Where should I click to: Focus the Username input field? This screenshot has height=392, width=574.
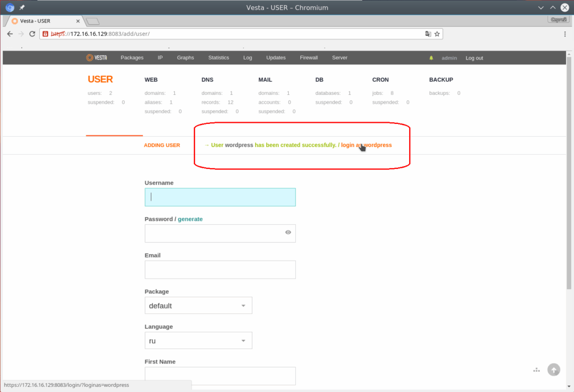[x=220, y=197]
